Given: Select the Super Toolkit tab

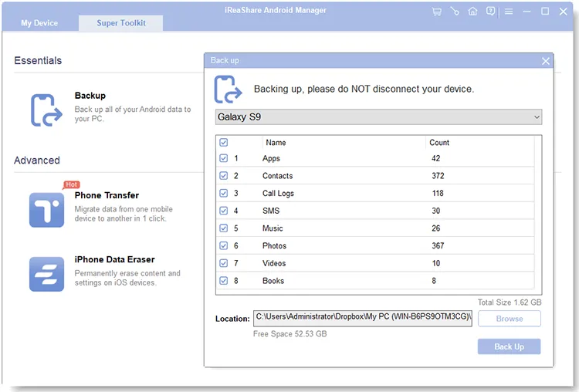Looking at the screenshot, I should tap(120, 23).
